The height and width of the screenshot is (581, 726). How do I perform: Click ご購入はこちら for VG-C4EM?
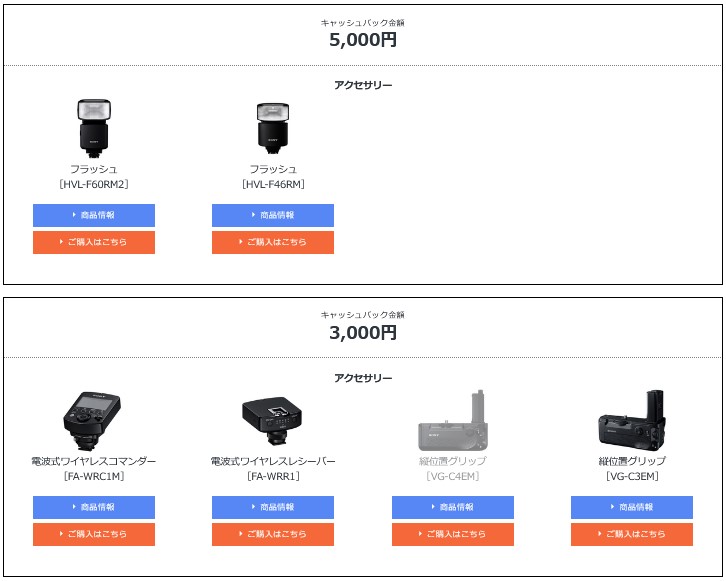453,534
